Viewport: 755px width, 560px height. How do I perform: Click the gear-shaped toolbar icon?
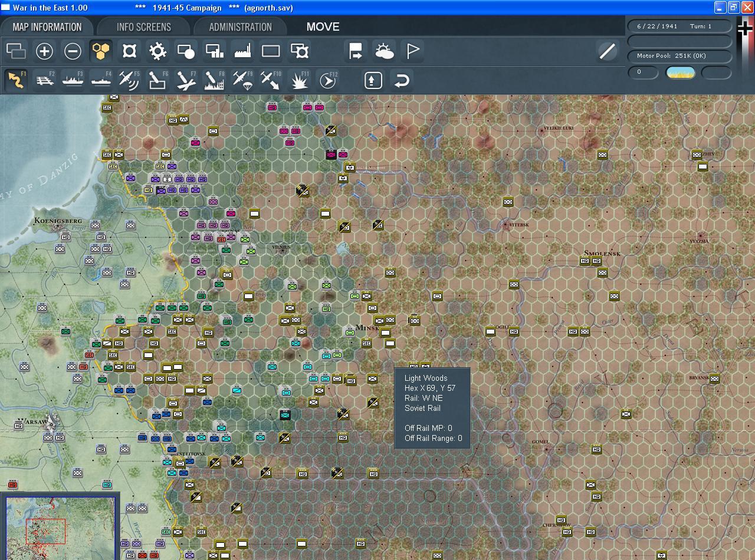pyautogui.click(x=157, y=51)
